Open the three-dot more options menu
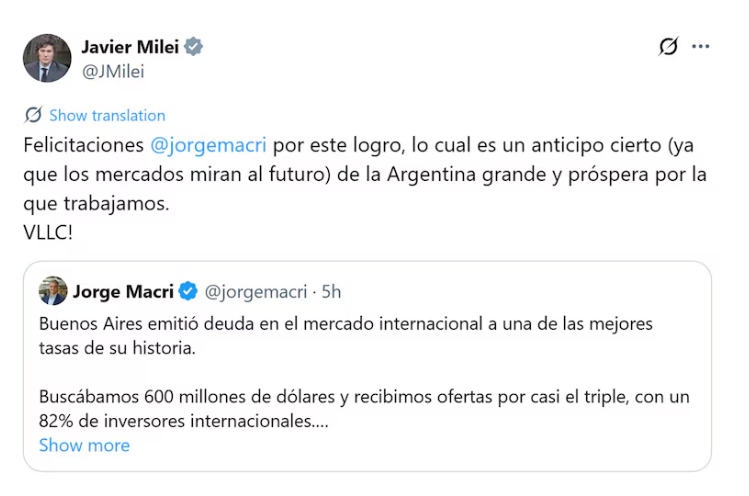Viewport: 749px width, 496px height. click(x=700, y=47)
